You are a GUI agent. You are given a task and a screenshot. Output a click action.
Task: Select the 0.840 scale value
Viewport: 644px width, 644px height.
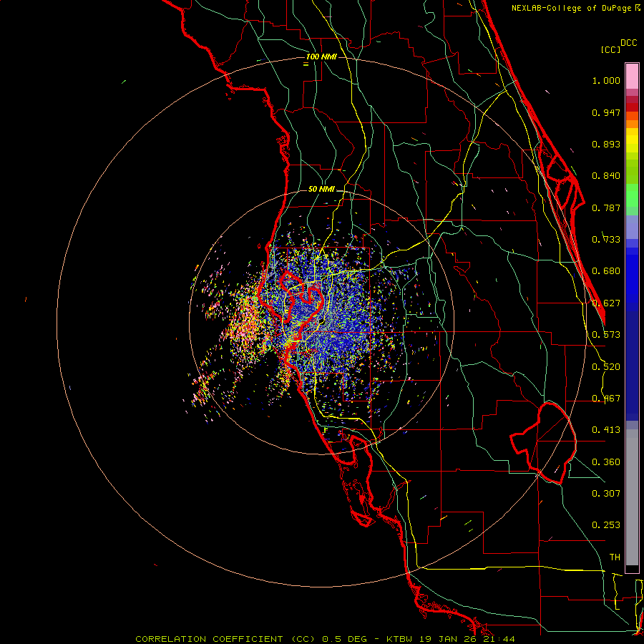point(606,176)
